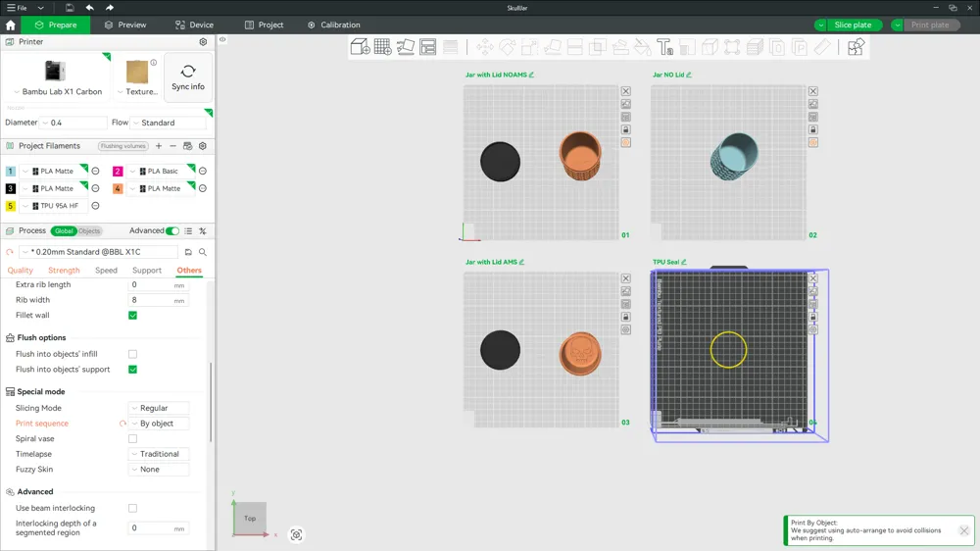
Task: Click the compare presets icon in Process
Action: (x=203, y=230)
